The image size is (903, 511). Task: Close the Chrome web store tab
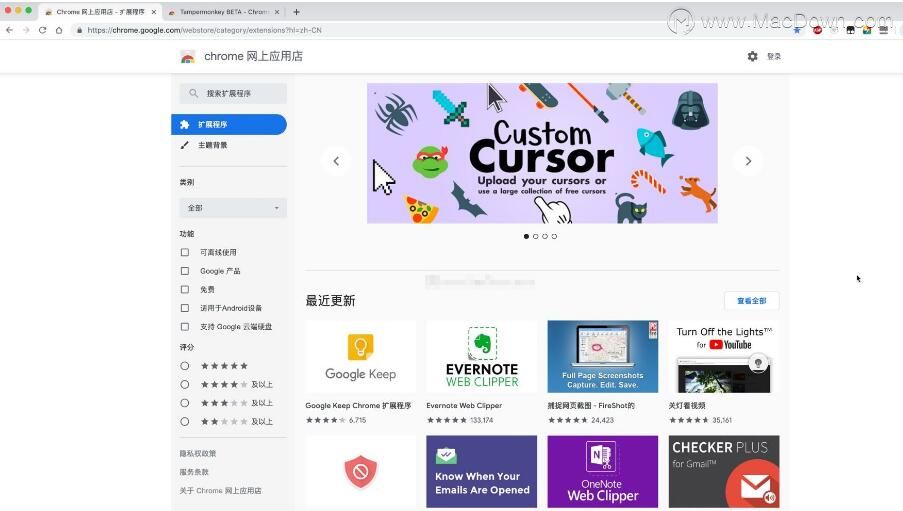[x=154, y=12]
